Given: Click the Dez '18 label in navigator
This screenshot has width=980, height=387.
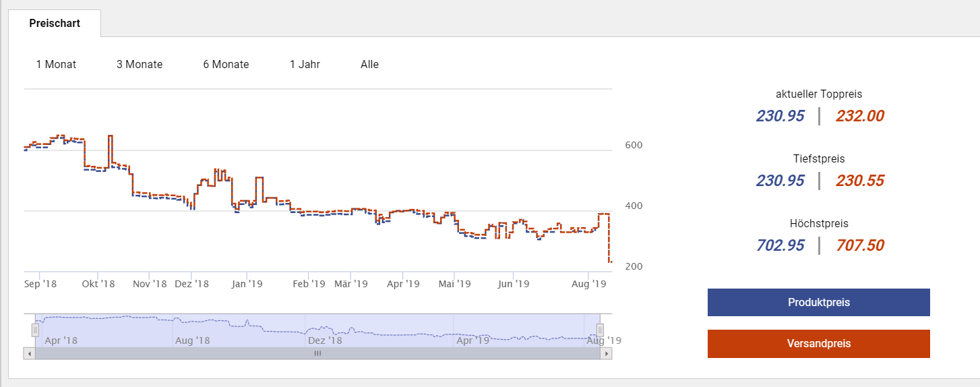Looking at the screenshot, I should click(x=326, y=340).
